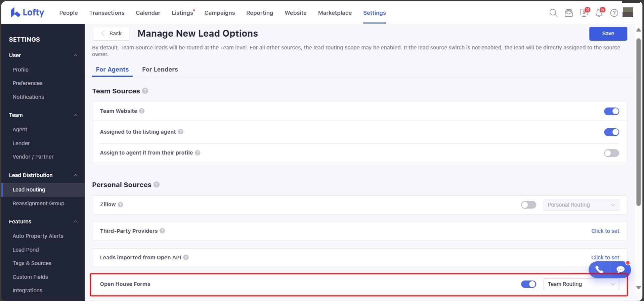Image resolution: width=644 pixels, height=301 pixels.
Task: Click the blue Save button
Action: (x=608, y=34)
